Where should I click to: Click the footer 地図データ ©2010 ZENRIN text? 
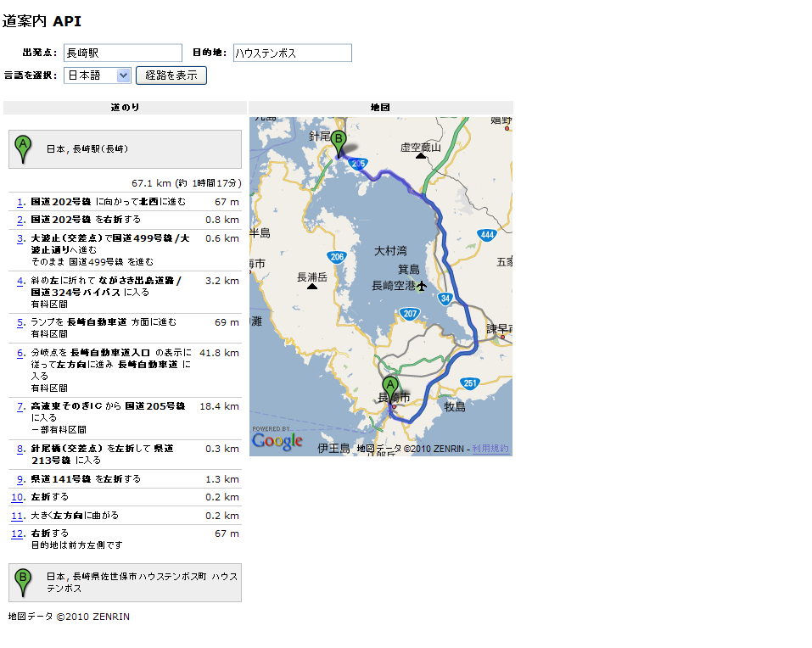[x=69, y=617]
